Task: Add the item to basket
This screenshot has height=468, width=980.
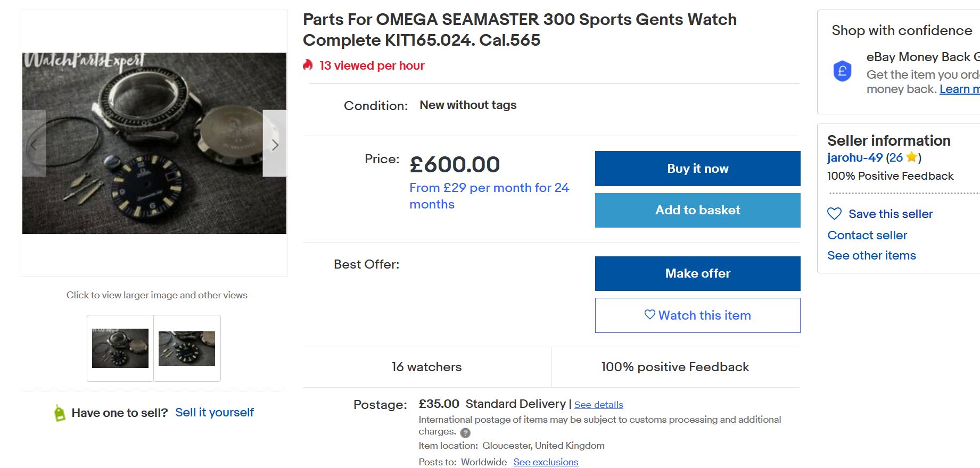Action: (697, 210)
